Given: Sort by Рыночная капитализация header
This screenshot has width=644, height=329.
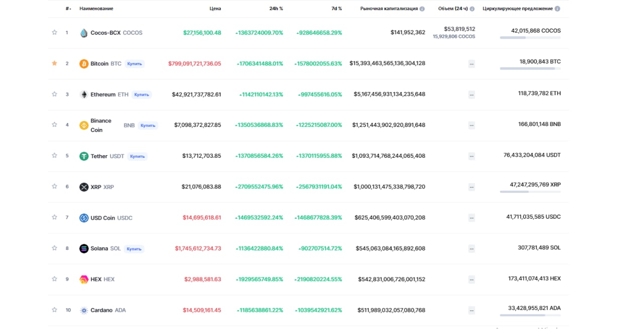Looking at the screenshot, I should click(x=389, y=9).
